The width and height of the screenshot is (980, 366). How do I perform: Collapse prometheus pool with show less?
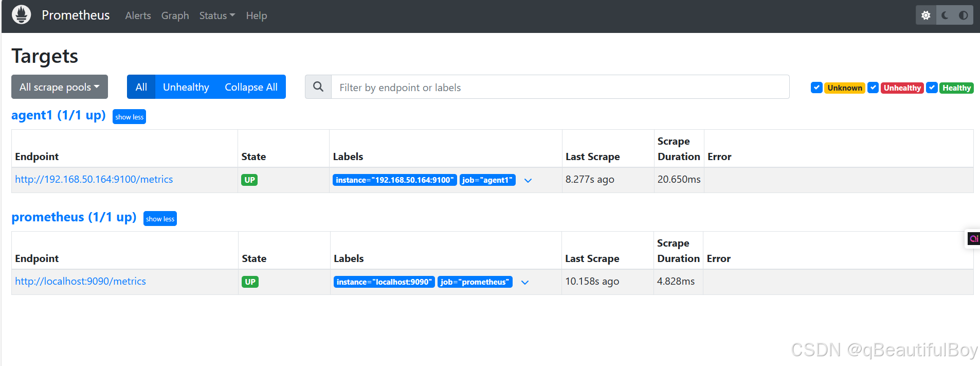tap(160, 219)
